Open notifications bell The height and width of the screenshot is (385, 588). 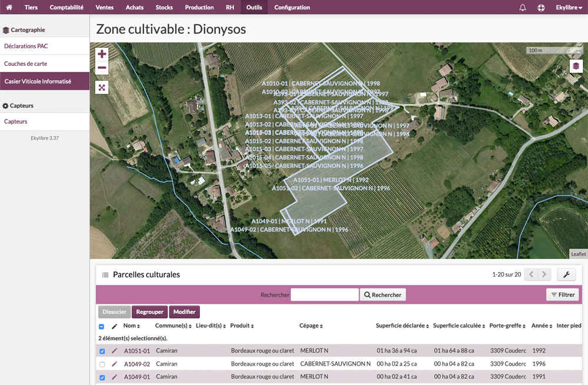click(522, 8)
